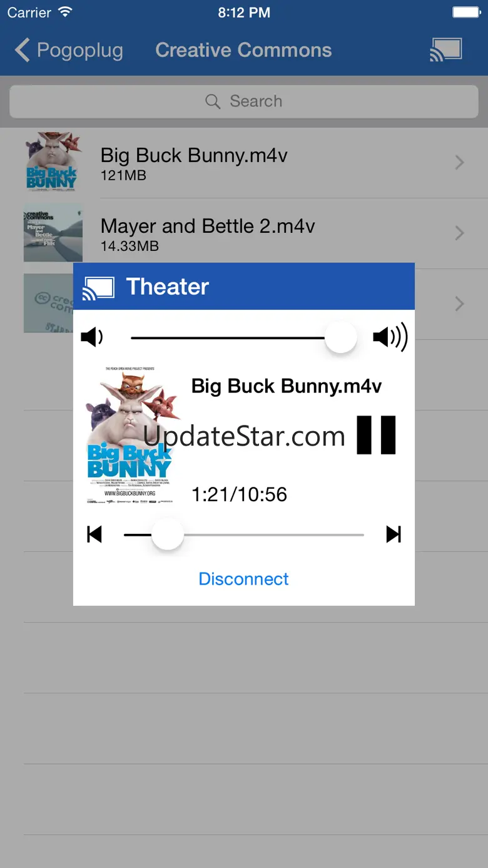Skip to next track
Screen dimensions: 488x868
coord(394,534)
